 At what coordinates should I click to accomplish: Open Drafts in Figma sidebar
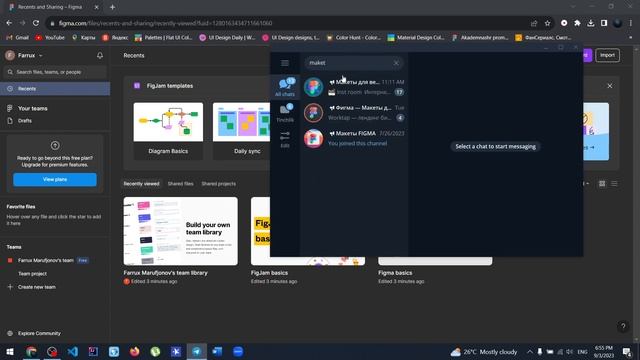coord(24,121)
